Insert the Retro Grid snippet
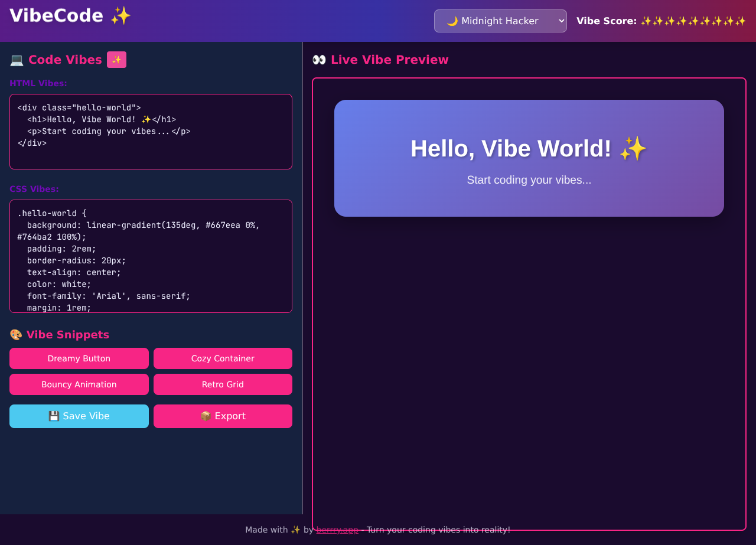The width and height of the screenshot is (756, 545). pyautogui.click(x=223, y=384)
